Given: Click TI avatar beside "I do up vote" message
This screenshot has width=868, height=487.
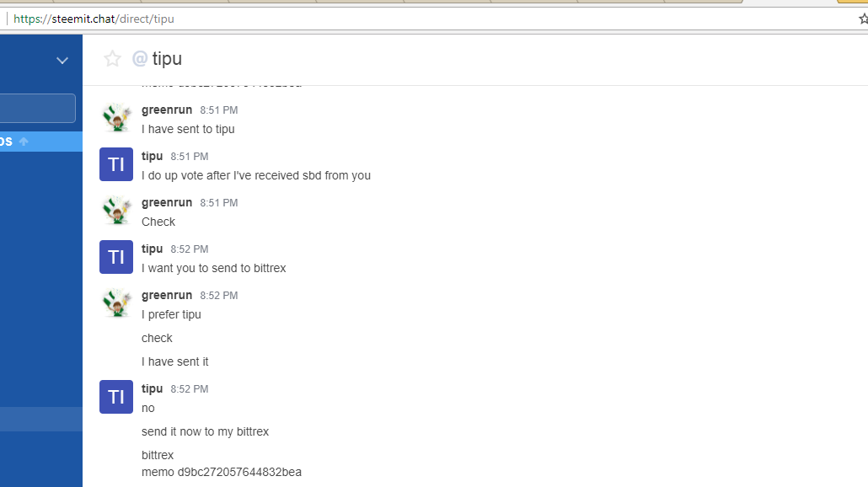Looking at the screenshot, I should (116, 164).
